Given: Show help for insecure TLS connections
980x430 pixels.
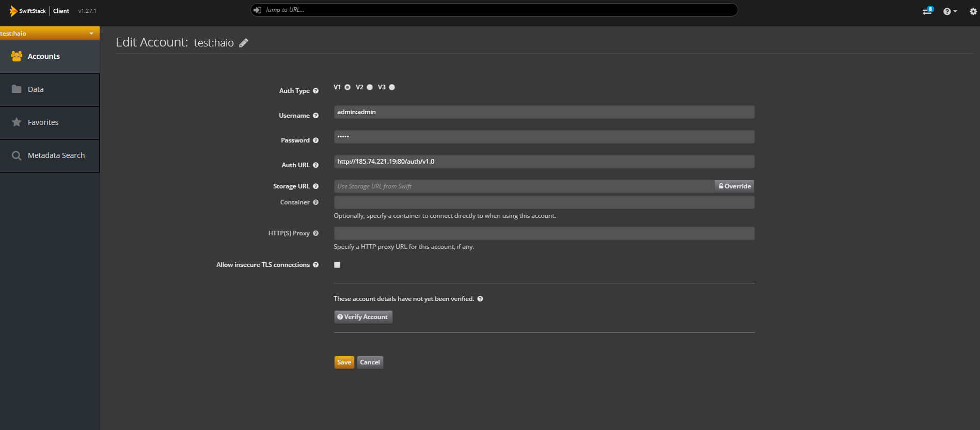Looking at the screenshot, I should coord(315,265).
